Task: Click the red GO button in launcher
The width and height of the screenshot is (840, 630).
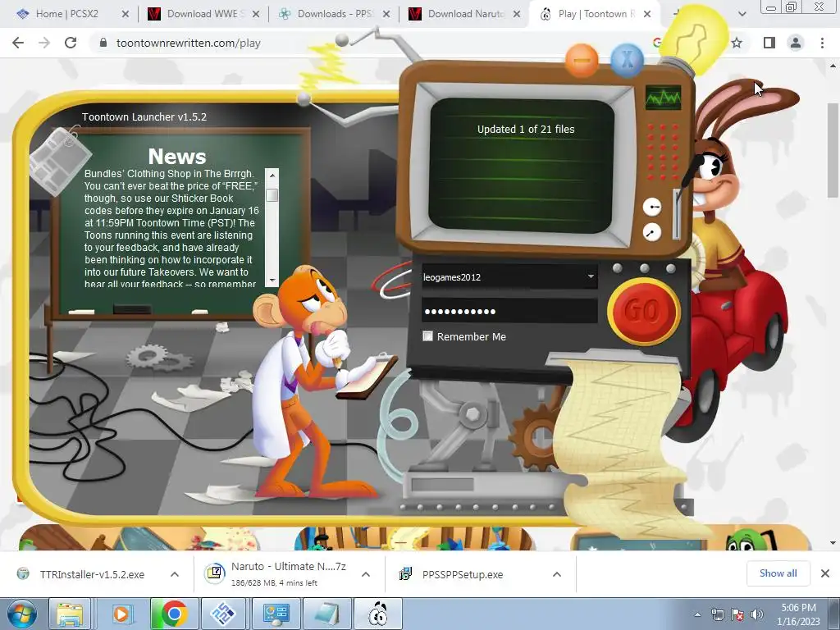Action: [x=643, y=311]
